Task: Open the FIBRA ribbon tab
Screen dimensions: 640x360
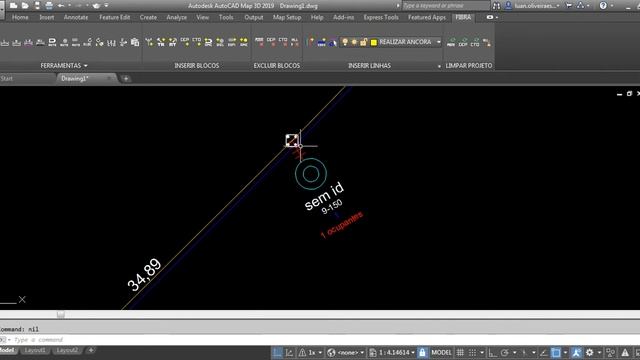Action: 463,17
